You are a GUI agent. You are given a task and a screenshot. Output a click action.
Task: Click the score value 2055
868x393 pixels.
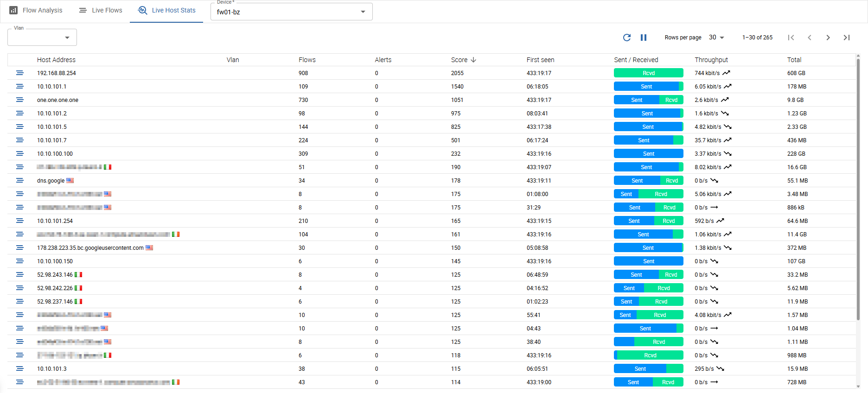coord(457,73)
